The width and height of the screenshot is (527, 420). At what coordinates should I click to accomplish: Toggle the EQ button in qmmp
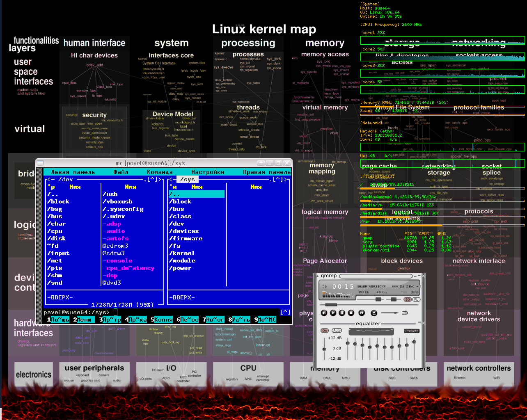click(408, 299)
